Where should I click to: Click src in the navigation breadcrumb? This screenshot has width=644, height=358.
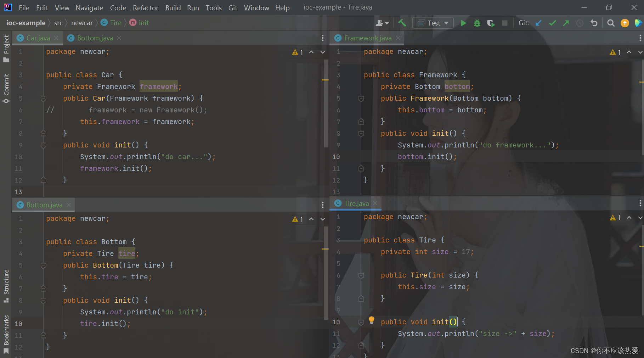[58, 23]
